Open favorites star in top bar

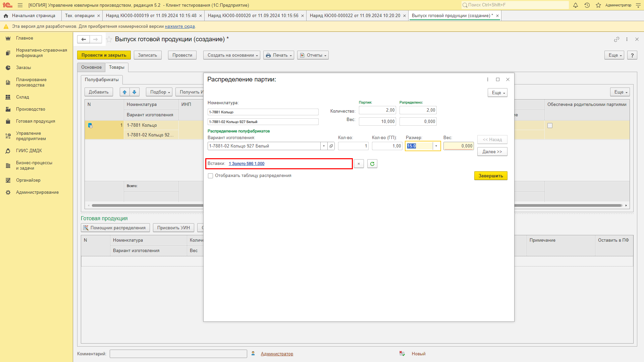tap(598, 5)
